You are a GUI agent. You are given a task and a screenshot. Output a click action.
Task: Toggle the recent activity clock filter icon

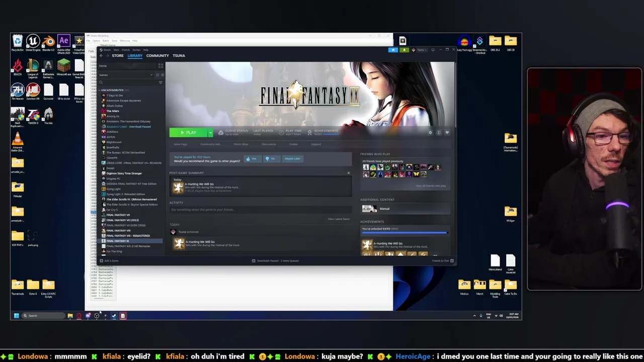click(x=157, y=75)
